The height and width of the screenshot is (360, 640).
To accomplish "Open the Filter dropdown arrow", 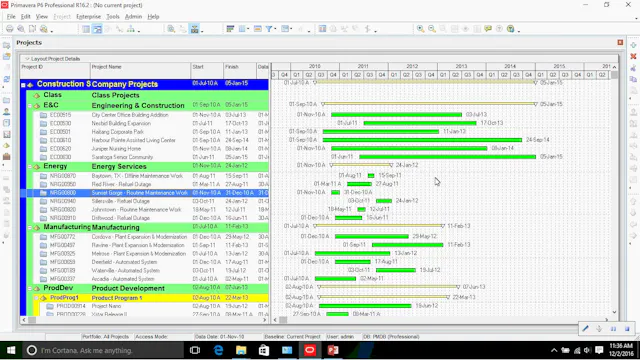I will pos(275,29).
